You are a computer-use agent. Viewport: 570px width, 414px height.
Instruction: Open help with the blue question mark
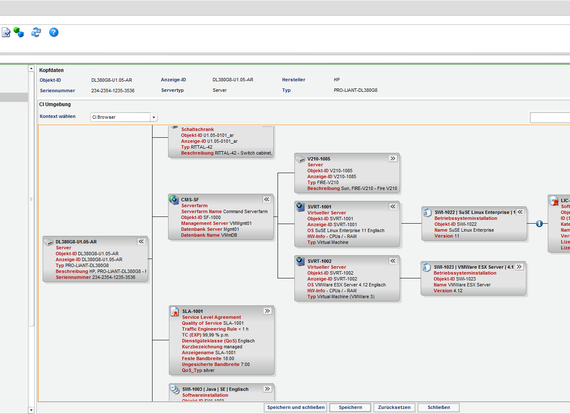pyautogui.click(x=54, y=32)
